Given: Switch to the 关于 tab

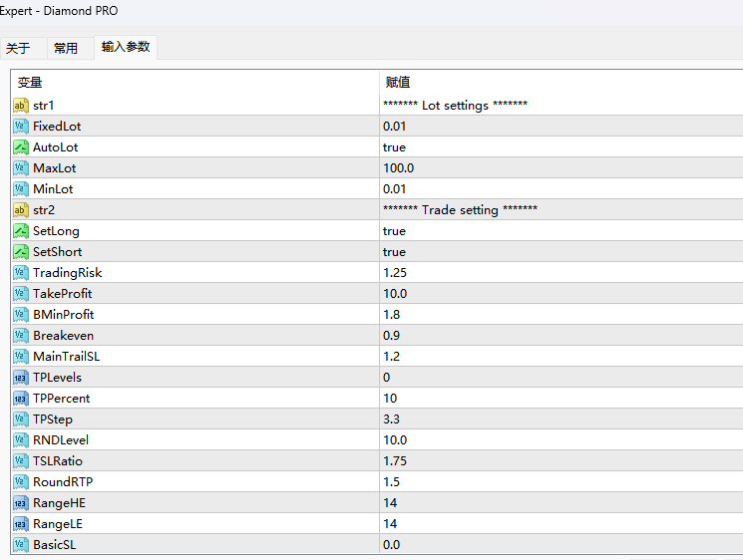Looking at the screenshot, I should pyautogui.click(x=18, y=48).
